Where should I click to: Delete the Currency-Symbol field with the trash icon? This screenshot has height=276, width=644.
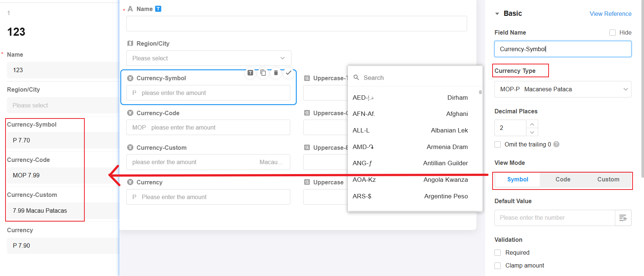[276, 73]
